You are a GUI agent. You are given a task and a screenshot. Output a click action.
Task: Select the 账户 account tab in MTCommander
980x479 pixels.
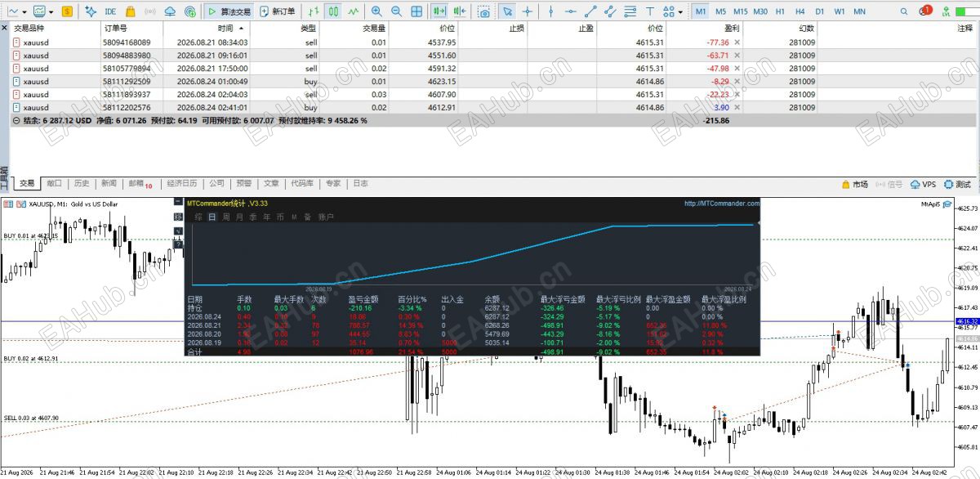(x=326, y=217)
